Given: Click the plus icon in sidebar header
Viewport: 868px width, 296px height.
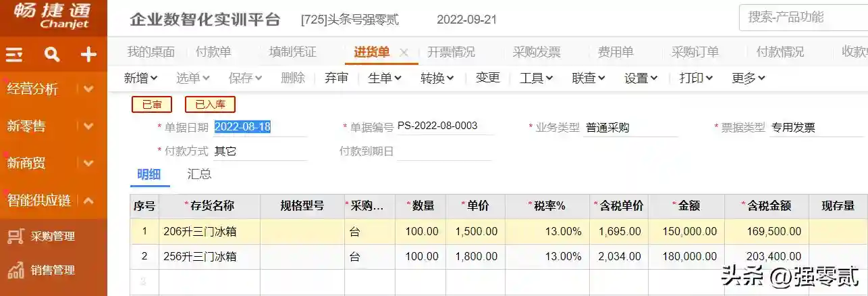Looking at the screenshot, I should (88, 55).
